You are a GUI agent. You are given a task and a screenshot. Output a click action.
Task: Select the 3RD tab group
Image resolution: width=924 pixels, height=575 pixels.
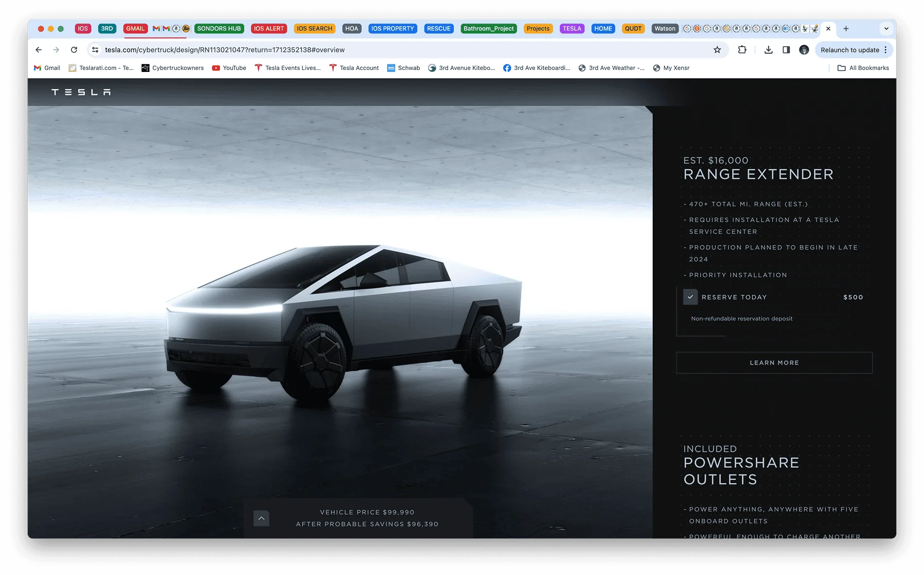pyautogui.click(x=107, y=29)
